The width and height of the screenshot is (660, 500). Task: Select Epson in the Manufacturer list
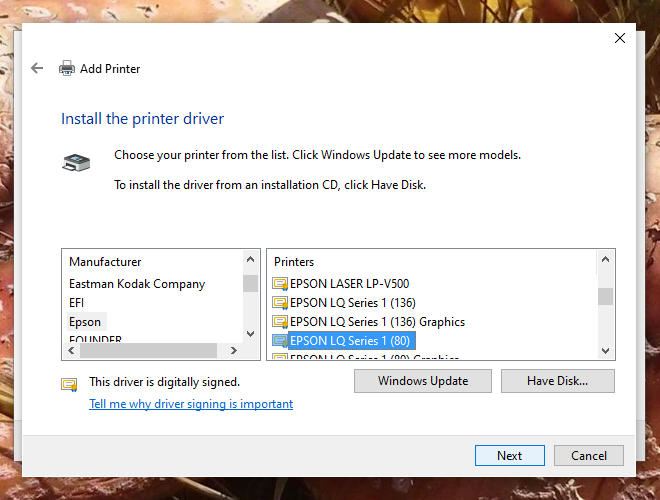pos(85,322)
